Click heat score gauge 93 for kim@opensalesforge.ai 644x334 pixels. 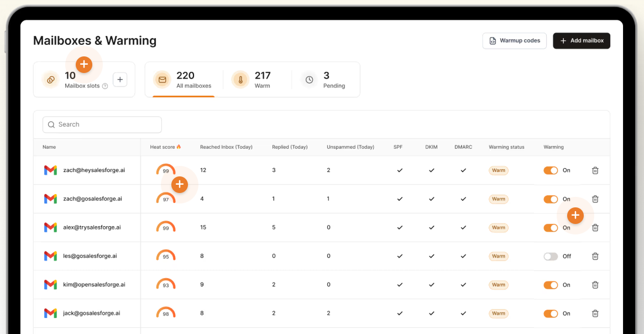[166, 284]
